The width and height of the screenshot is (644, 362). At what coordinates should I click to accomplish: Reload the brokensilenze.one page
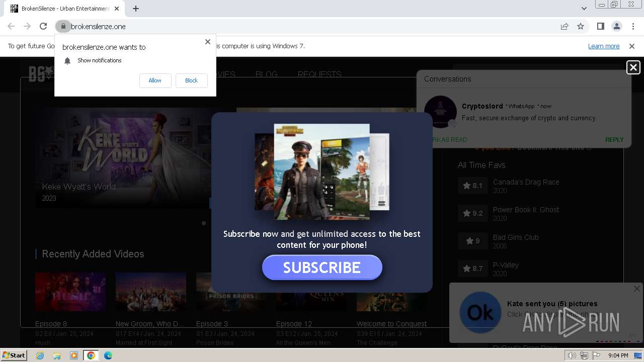coord(43,26)
